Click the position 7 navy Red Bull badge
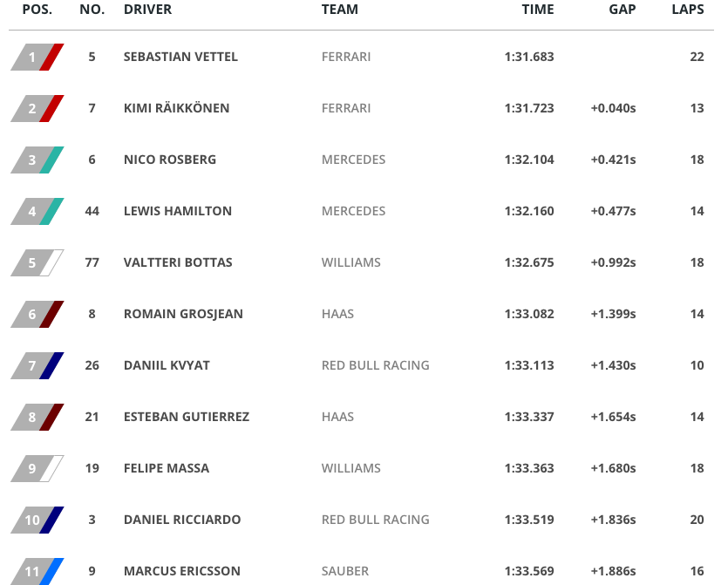 (37, 366)
